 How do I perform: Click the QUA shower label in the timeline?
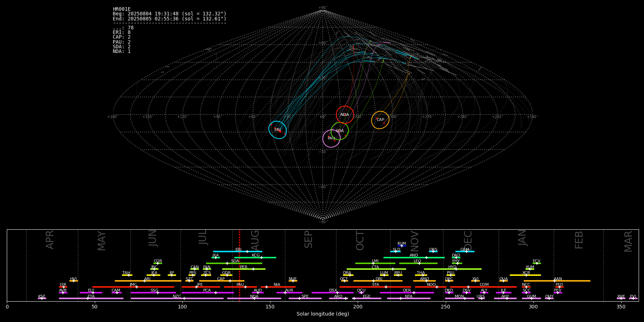(x=503, y=279)
